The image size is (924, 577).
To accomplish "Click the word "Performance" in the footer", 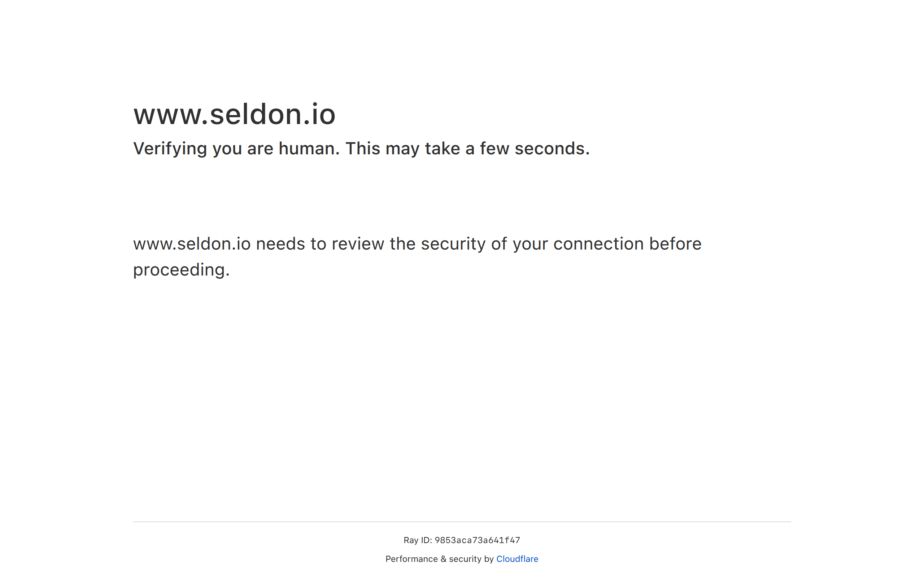I will click(x=411, y=559).
